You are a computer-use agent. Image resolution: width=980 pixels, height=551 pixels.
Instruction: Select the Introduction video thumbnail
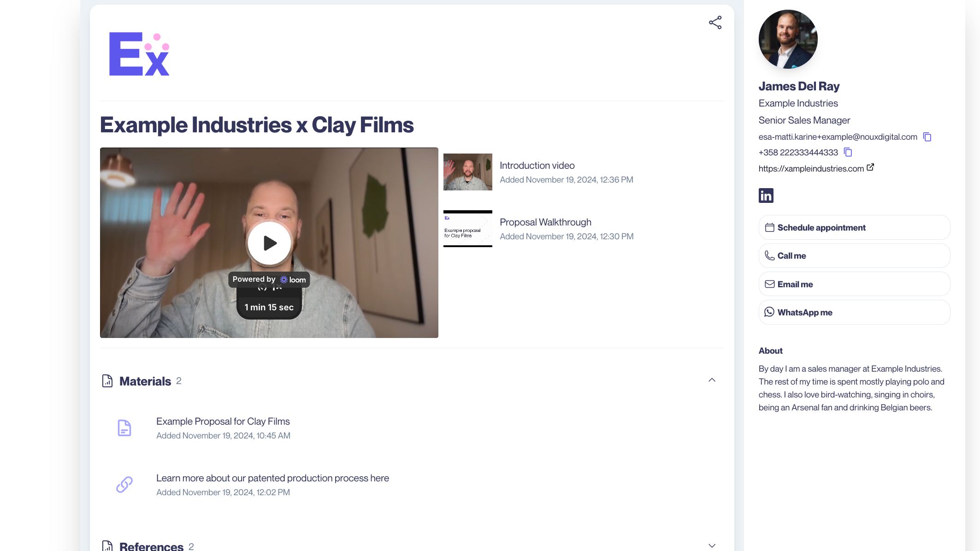tap(467, 172)
